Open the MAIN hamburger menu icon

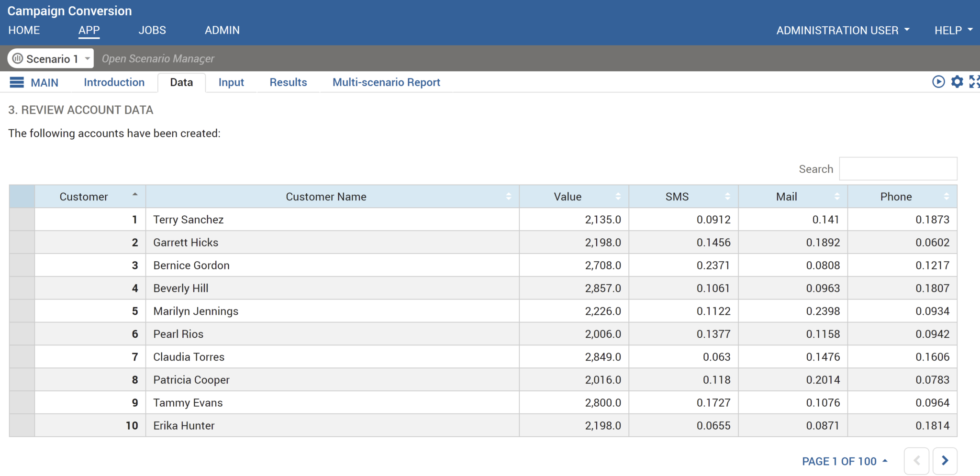(x=16, y=82)
